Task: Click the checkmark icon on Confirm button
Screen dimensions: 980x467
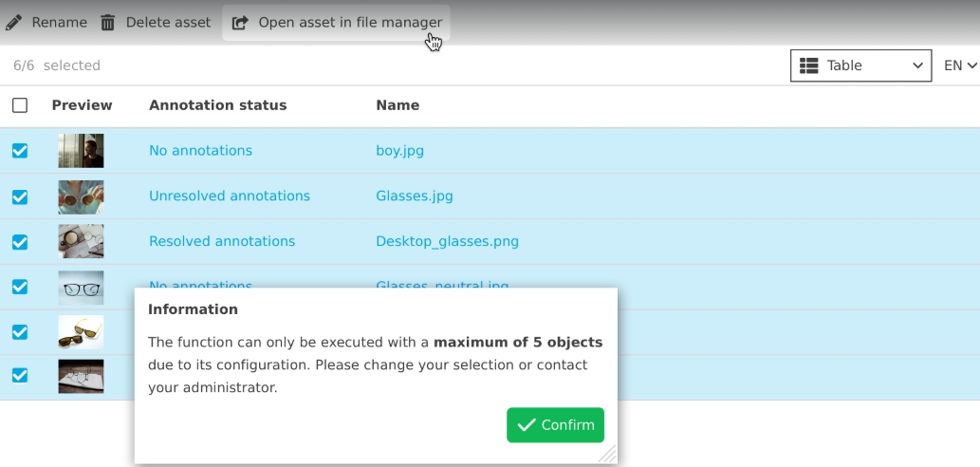Action: pos(527,425)
